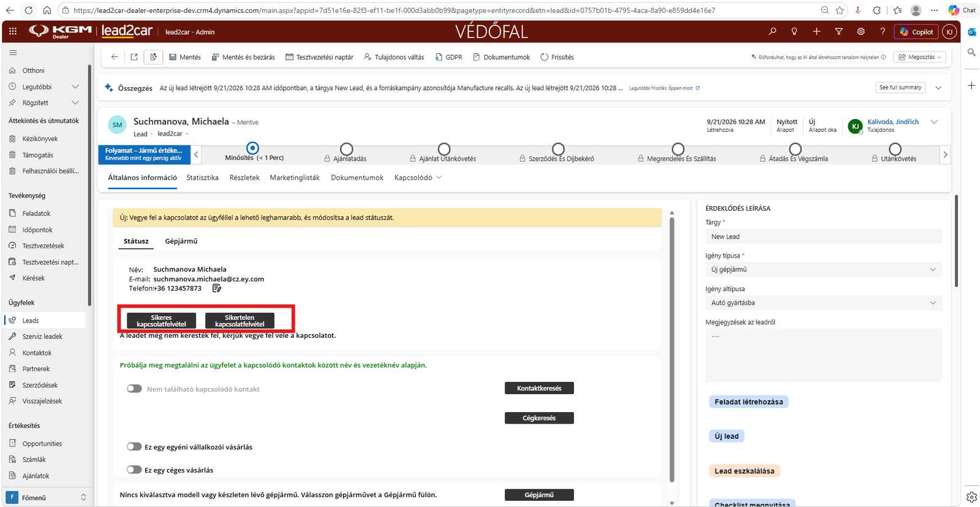Click Mentés és bezárás command
This screenshot has width=980, height=507.
(x=243, y=57)
